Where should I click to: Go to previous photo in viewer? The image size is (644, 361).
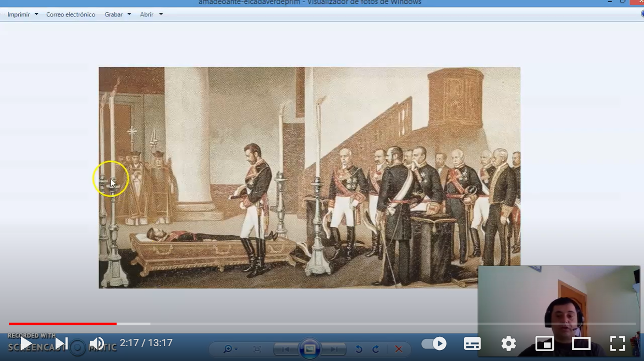point(286,349)
